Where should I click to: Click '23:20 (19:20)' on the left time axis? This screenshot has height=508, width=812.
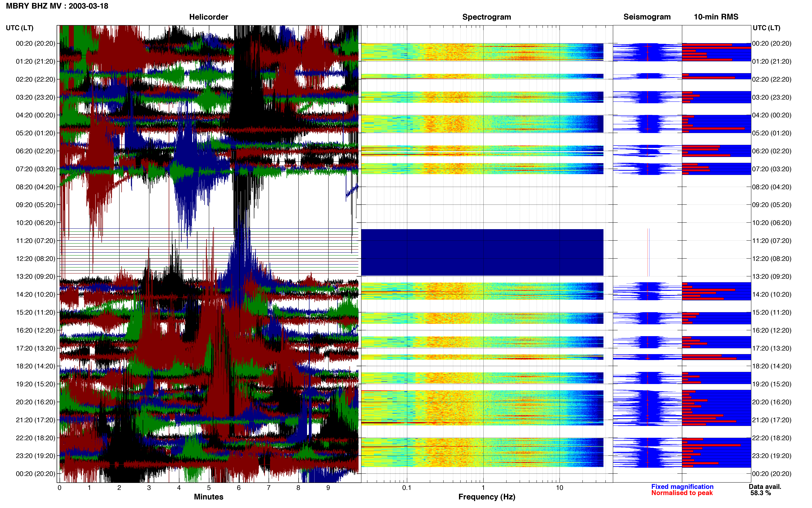coord(36,456)
